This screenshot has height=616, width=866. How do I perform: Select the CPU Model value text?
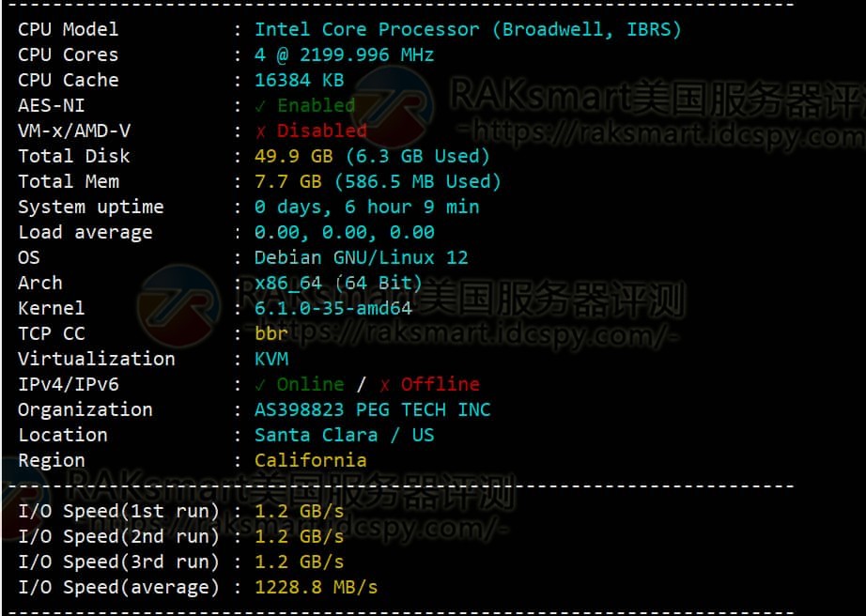pos(467,29)
